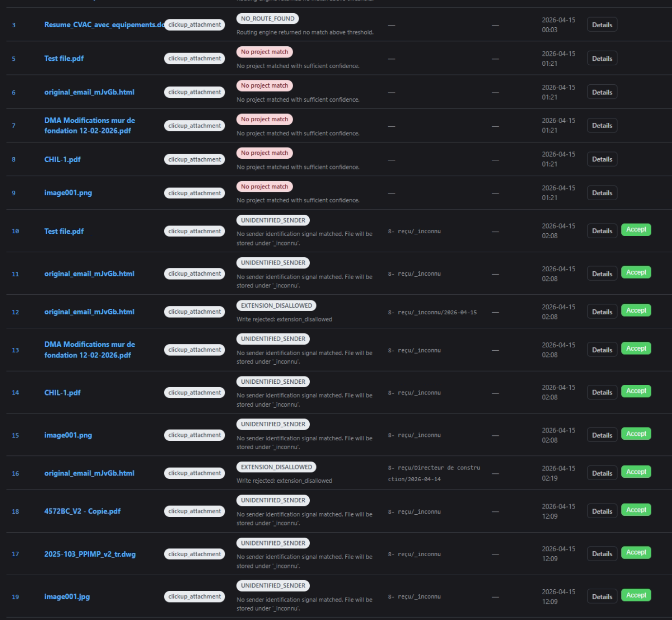672x620 pixels.
Task: Click EXTENSION_DISALLOWED badge on row 12
Action: [x=276, y=306]
